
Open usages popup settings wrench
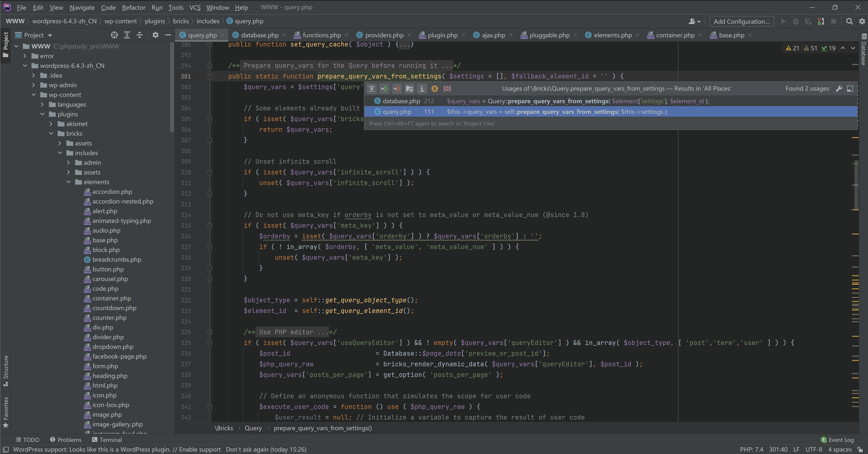pos(839,89)
